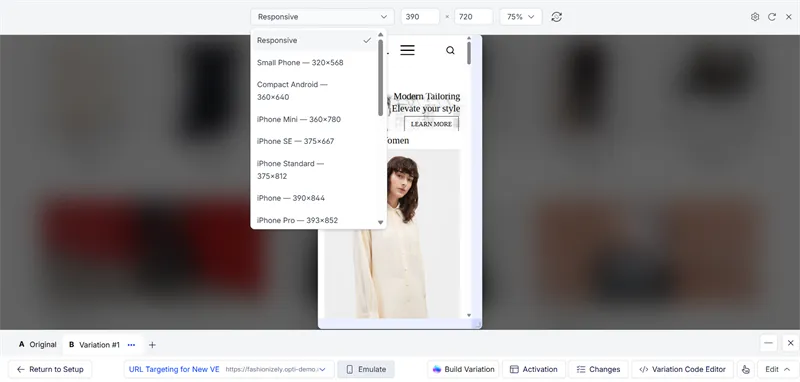Toggle the Emulate button
This screenshot has height=382, width=800.
pos(366,369)
